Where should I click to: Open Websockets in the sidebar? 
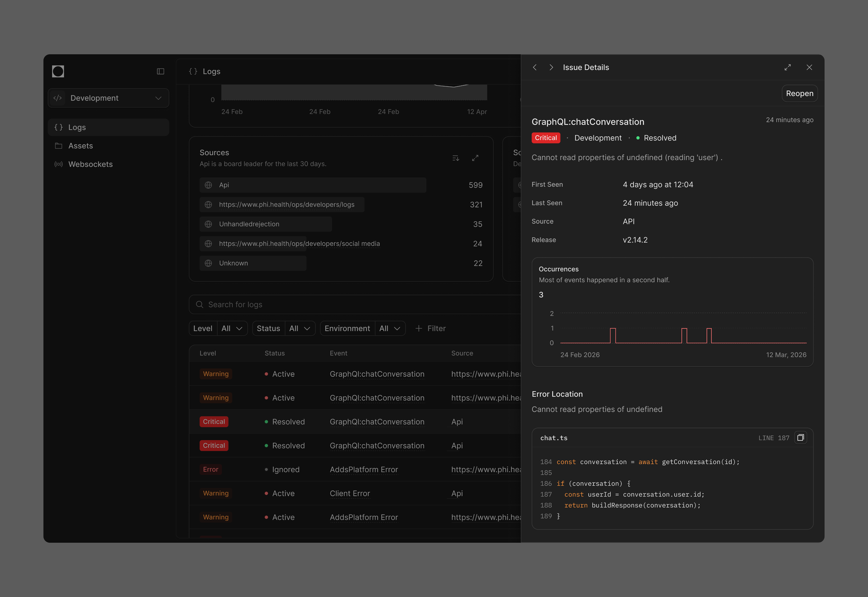point(108,164)
